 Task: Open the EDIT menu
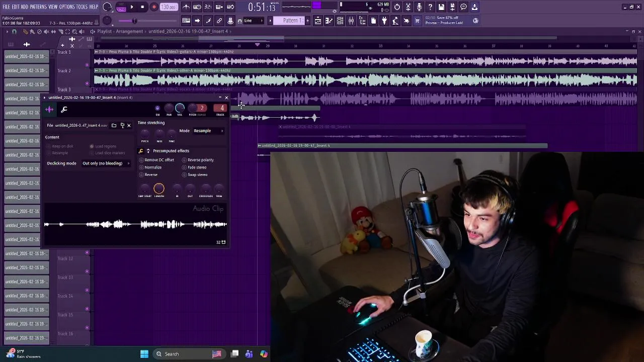(16, 7)
